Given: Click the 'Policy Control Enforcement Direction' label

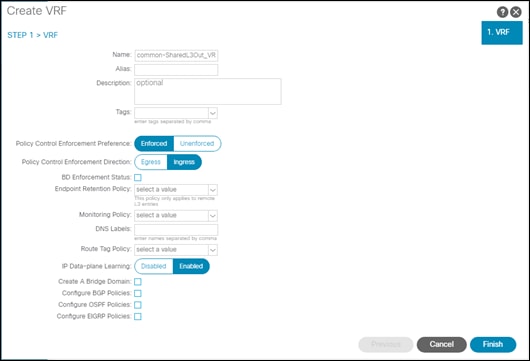Looking at the screenshot, I should coord(76,162).
